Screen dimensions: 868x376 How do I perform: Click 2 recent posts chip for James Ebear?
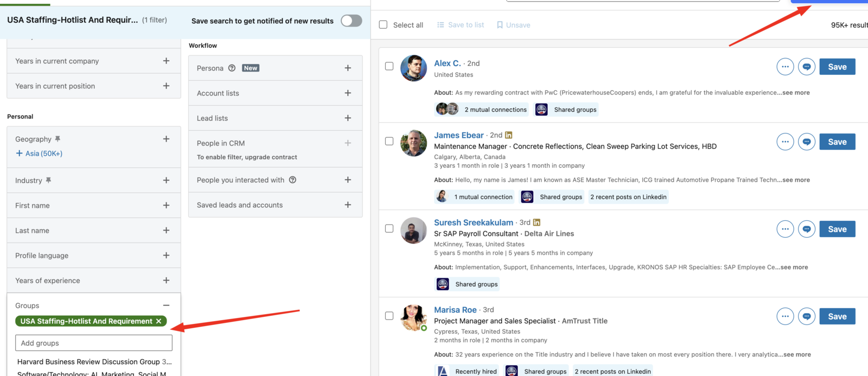point(628,197)
